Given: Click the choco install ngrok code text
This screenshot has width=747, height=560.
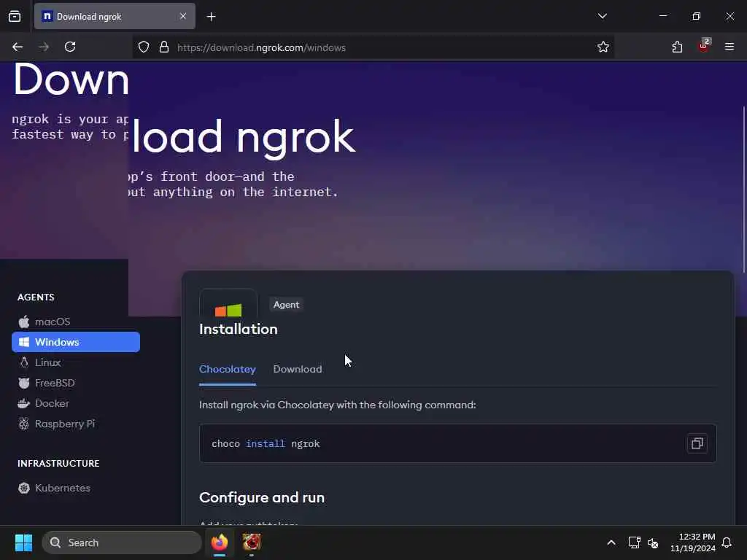Looking at the screenshot, I should pyautogui.click(x=266, y=444).
